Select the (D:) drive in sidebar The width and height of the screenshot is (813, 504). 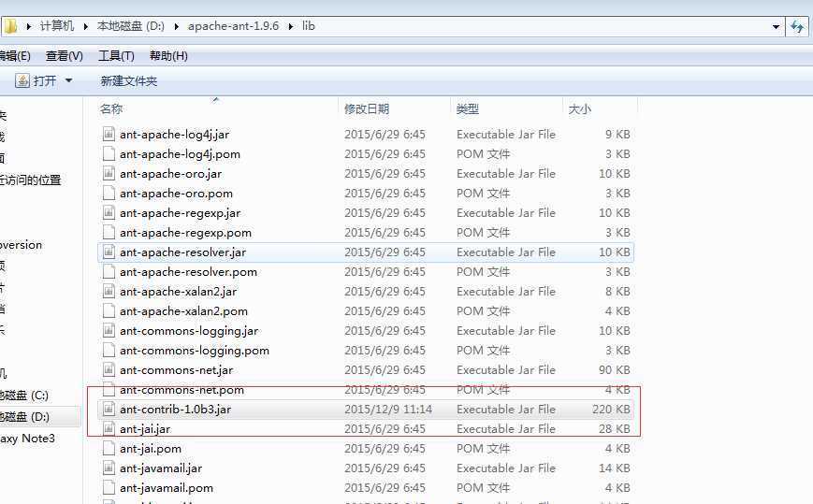pos(25,417)
